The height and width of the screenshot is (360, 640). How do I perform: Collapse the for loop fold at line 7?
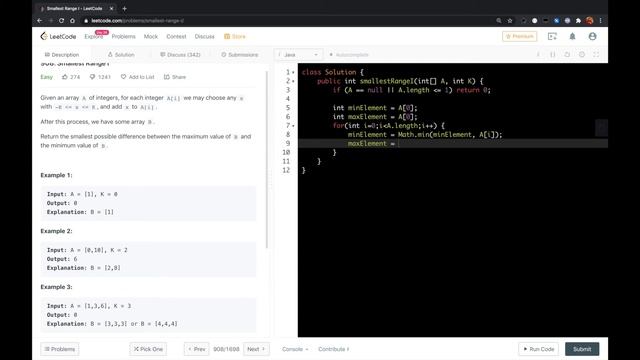(x=293, y=126)
